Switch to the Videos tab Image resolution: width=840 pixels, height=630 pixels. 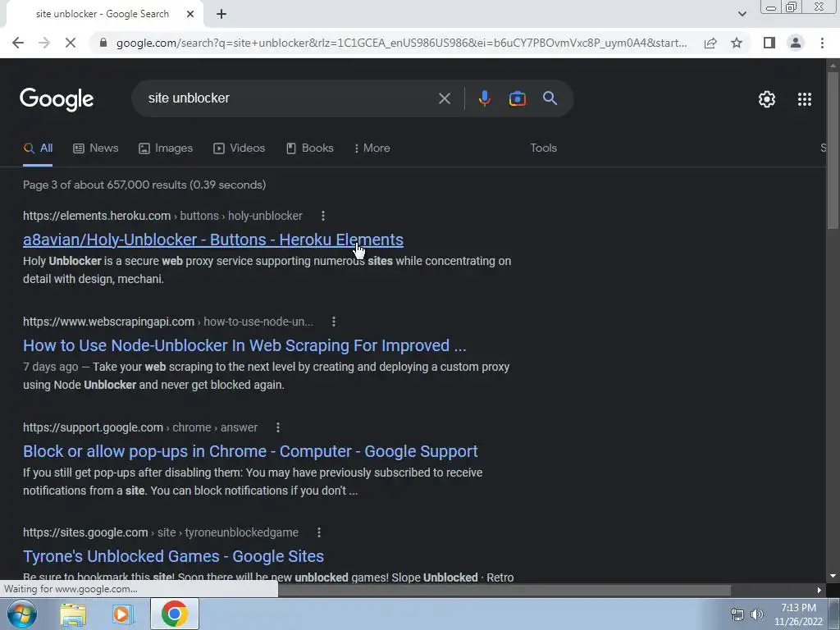click(x=239, y=148)
